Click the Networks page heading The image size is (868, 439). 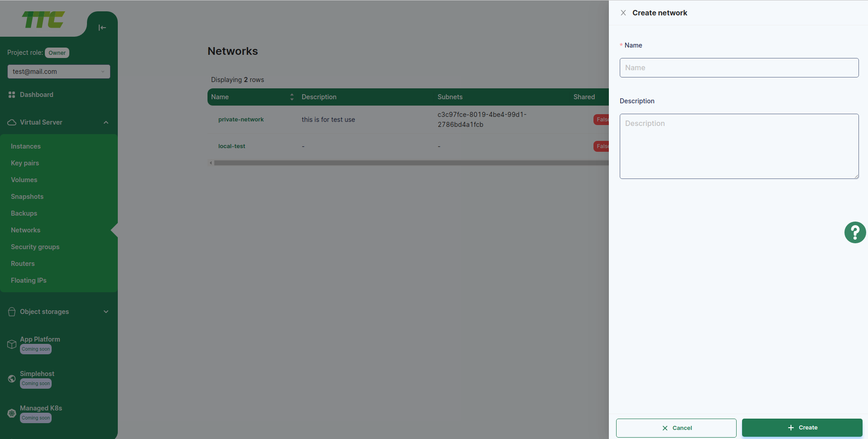point(232,51)
